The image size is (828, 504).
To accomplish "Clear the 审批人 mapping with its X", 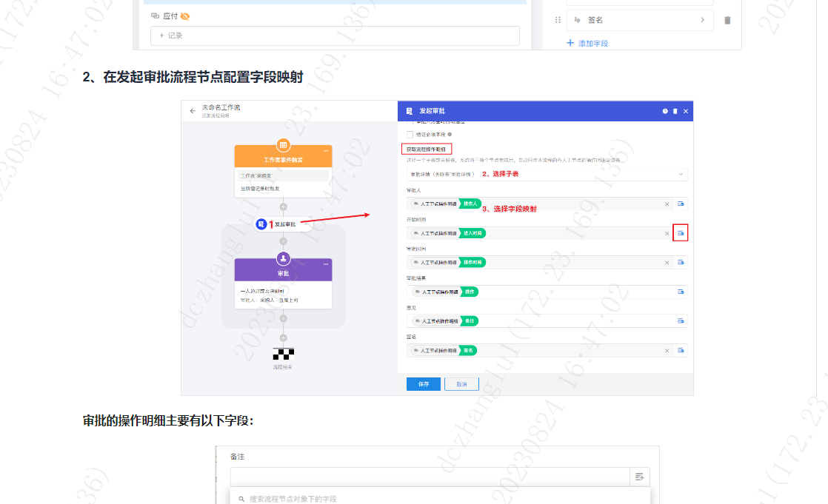I will 667,204.
